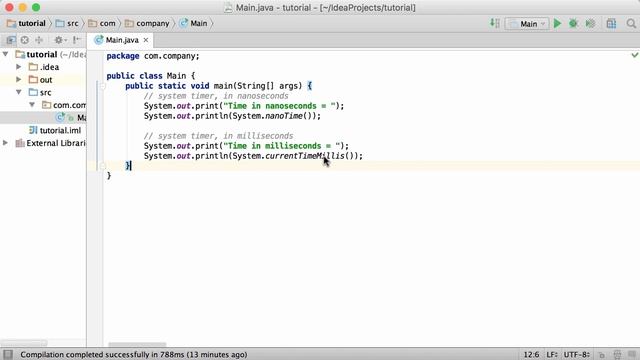Screen dimensions: 640x360
Task: Click the tutorial.iml file icon
Action: click(x=33, y=130)
